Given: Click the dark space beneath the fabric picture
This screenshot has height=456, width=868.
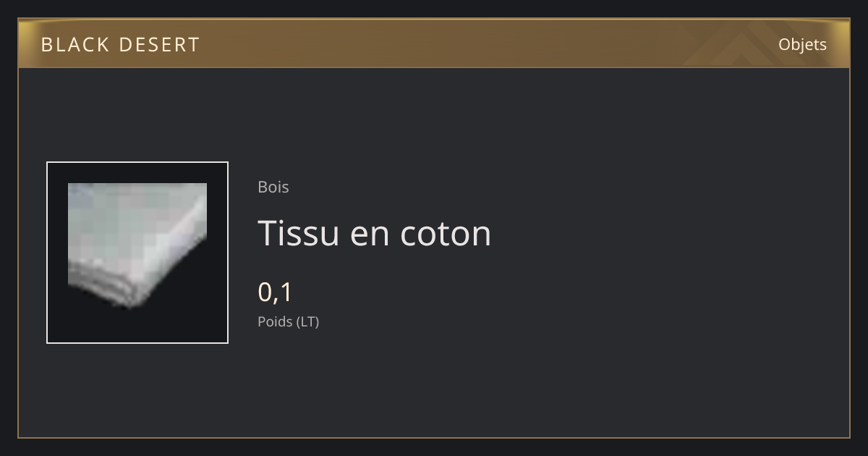Looking at the screenshot, I should 137,326.
